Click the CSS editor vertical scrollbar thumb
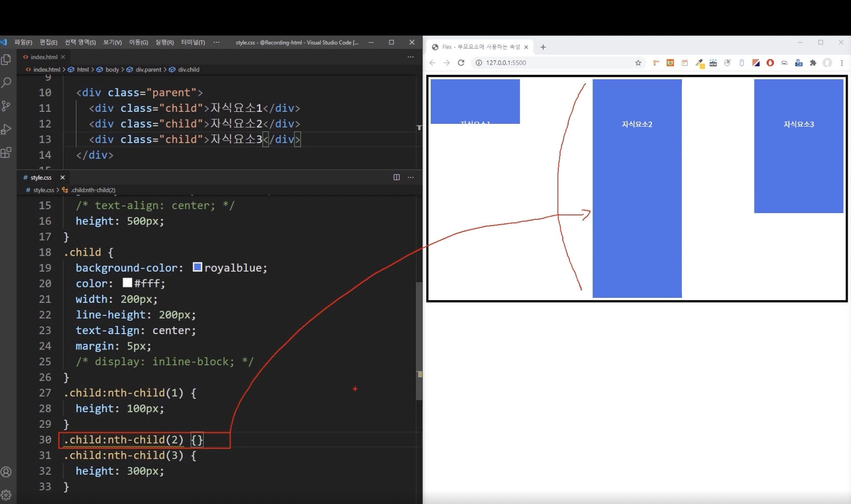Screen dimensions: 851x504 click(x=419, y=341)
